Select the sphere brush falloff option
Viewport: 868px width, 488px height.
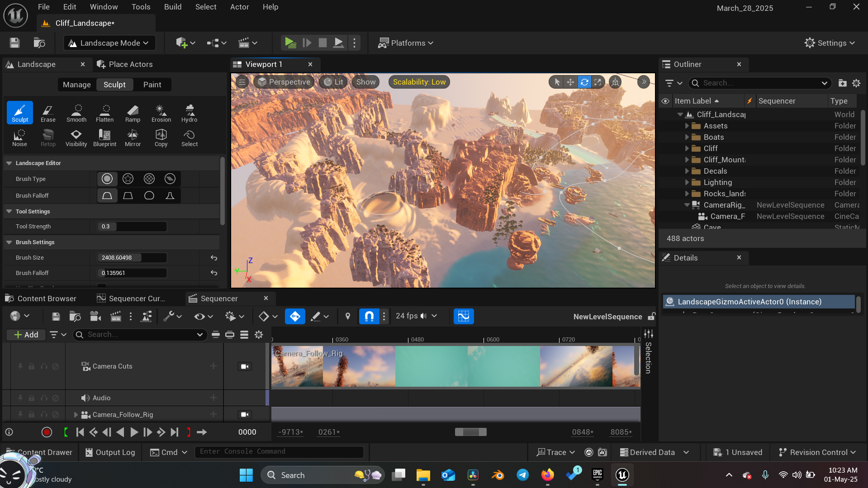149,195
